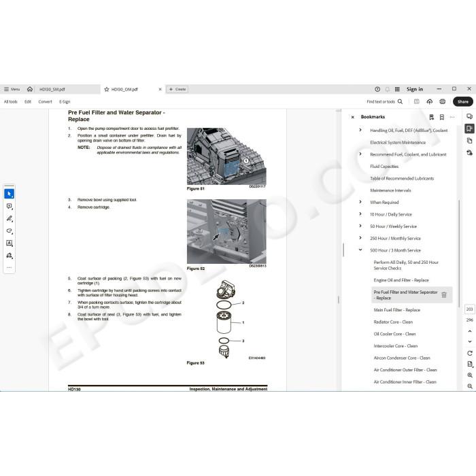Expand Recommend Fuel, Coolant, and Lubricant

[360, 154]
